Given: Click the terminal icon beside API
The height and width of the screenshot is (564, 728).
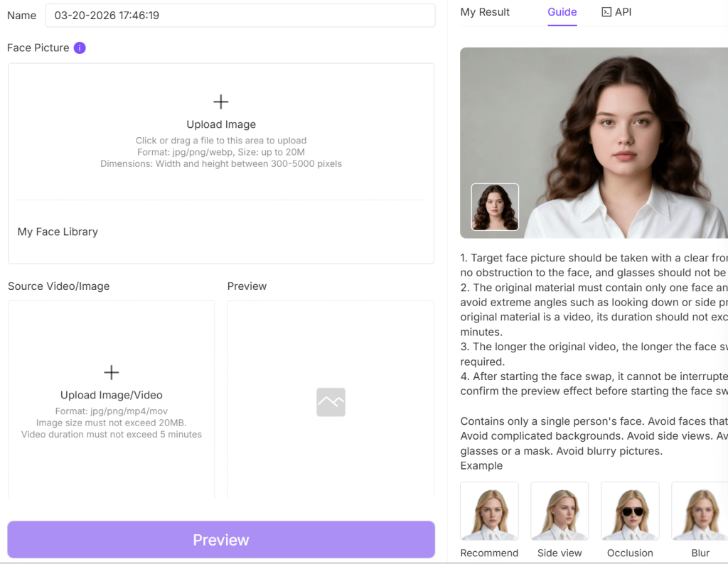Looking at the screenshot, I should (606, 12).
